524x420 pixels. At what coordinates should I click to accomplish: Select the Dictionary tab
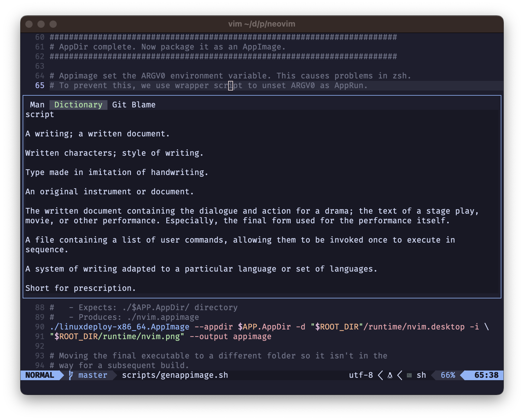click(78, 105)
